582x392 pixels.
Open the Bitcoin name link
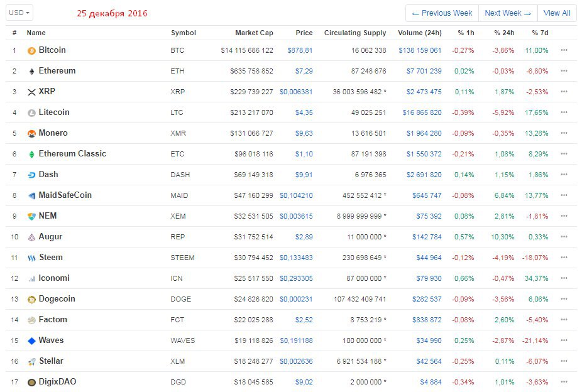52,50
